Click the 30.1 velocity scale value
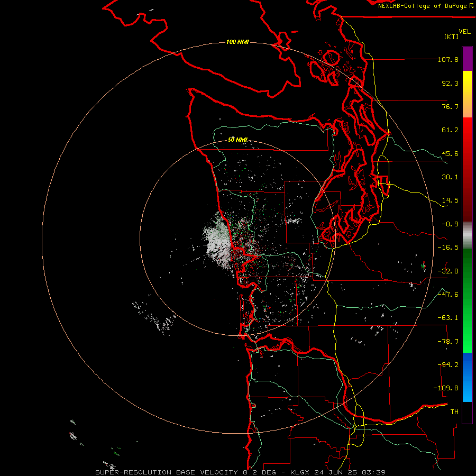This screenshot has width=476, height=476. pyautogui.click(x=450, y=177)
